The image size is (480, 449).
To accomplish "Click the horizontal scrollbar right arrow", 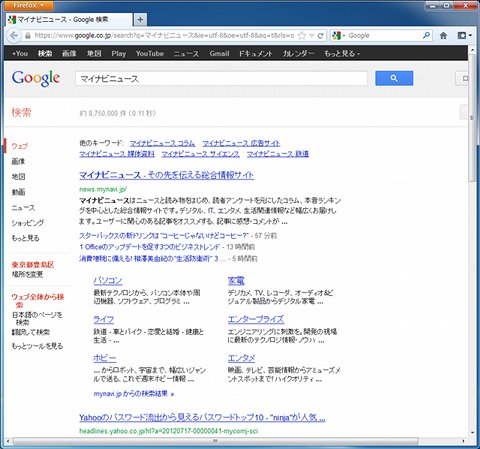I will point(463,441).
